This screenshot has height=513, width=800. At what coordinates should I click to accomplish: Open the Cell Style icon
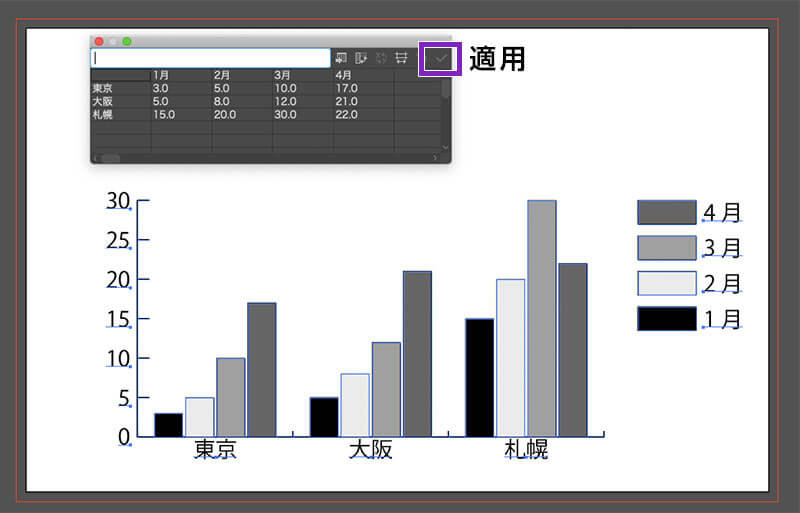pos(402,58)
